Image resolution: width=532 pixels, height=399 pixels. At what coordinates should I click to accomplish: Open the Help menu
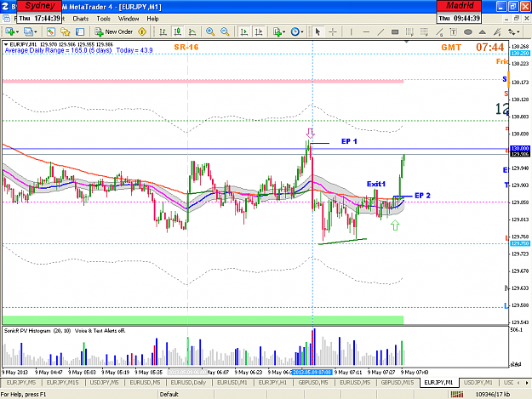tap(152, 19)
